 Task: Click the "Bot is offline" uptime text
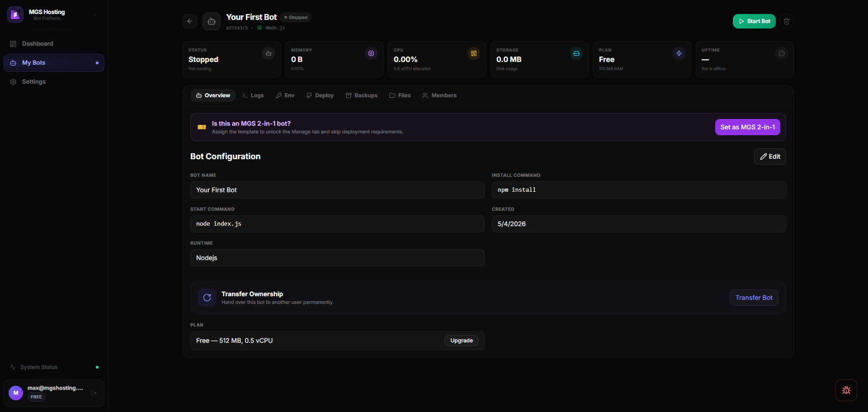click(x=713, y=69)
